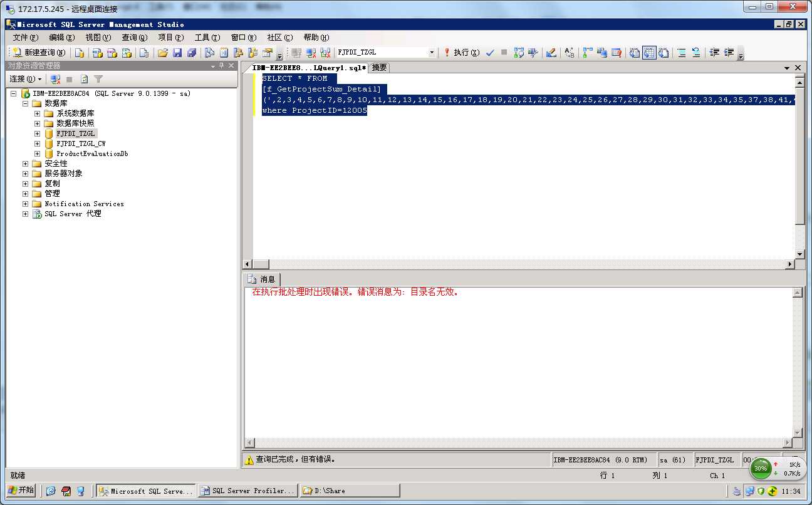
Task: Open the D:\Share taskbar window
Action: click(x=350, y=491)
